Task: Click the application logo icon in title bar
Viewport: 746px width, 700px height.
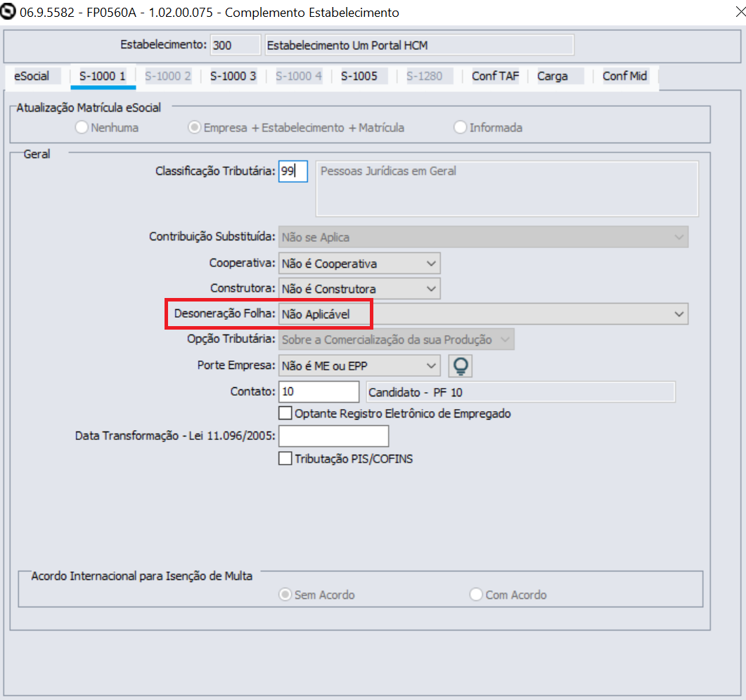Action: pyautogui.click(x=8, y=11)
